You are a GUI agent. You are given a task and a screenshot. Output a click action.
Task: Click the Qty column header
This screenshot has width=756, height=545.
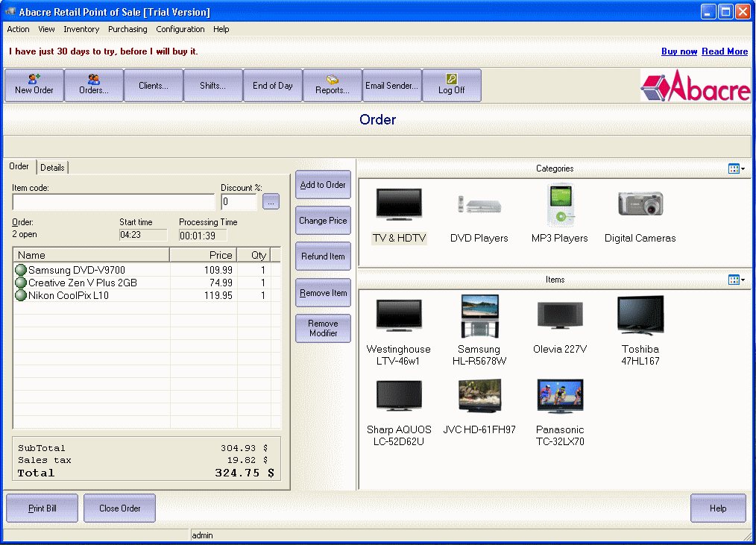[253, 255]
